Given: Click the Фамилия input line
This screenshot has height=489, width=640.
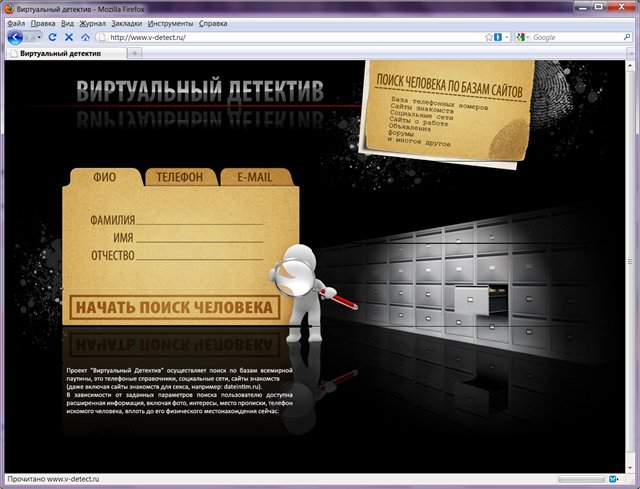Looking at the screenshot, I should click(200, 220).
